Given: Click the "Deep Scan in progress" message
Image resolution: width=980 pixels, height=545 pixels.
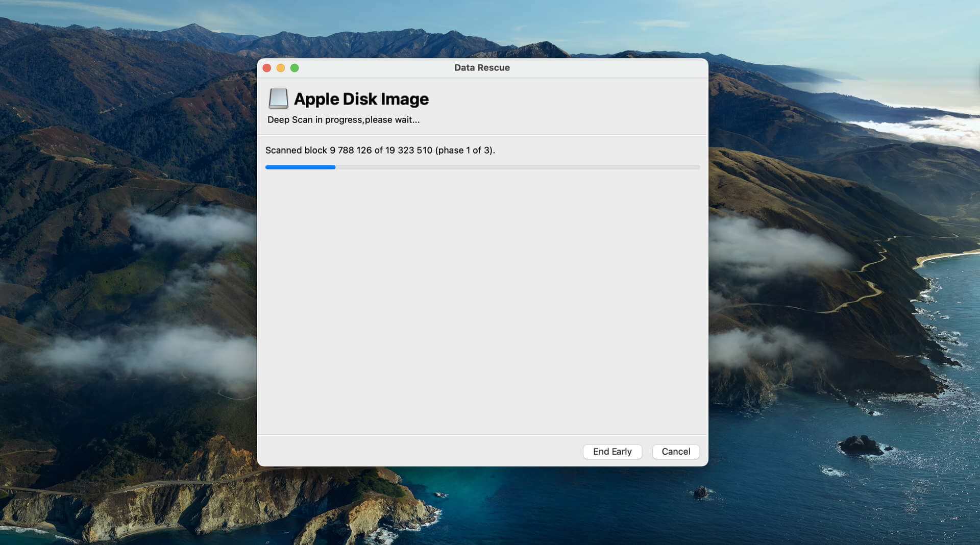Looking at the screenshot, I should pyautogui.click(x=344, y=120).
